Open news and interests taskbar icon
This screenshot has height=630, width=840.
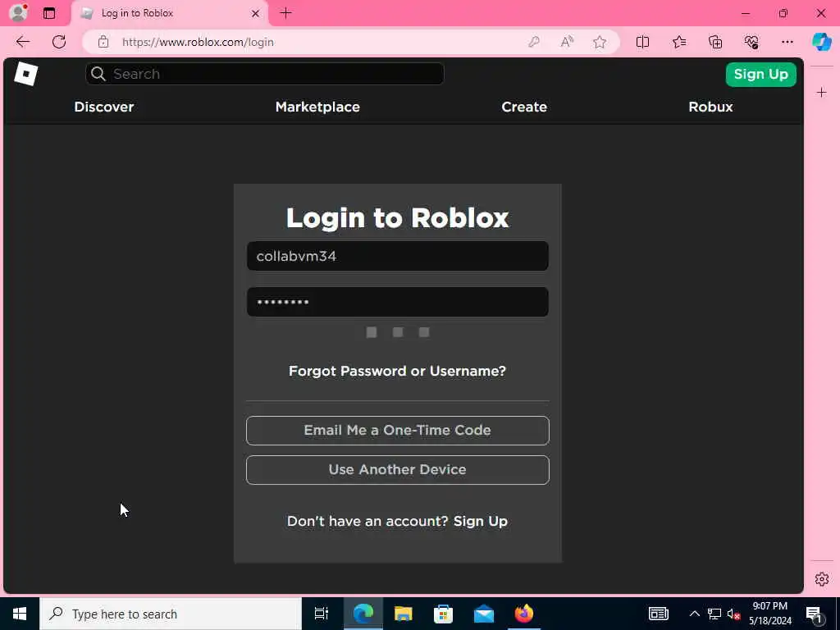659,614
